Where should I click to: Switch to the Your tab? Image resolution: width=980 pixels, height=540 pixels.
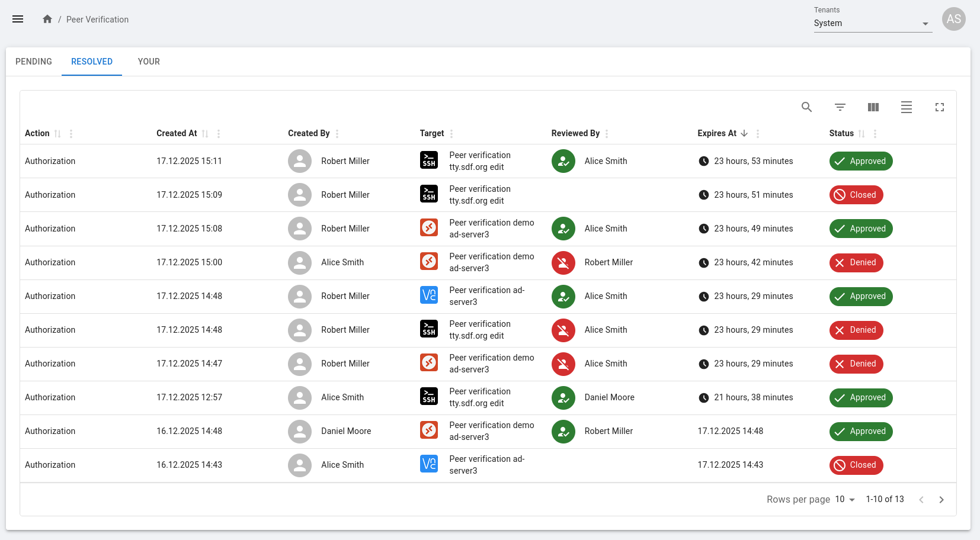point(149,62)
